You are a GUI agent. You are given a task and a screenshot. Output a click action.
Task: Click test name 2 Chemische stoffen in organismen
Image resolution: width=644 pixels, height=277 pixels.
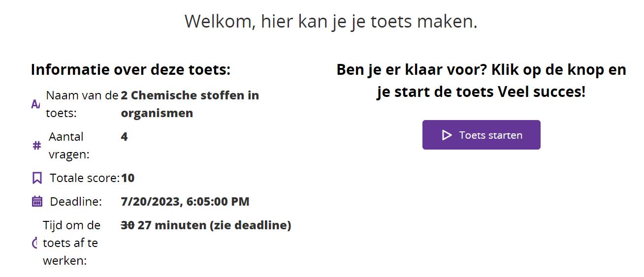pos(190,104)
